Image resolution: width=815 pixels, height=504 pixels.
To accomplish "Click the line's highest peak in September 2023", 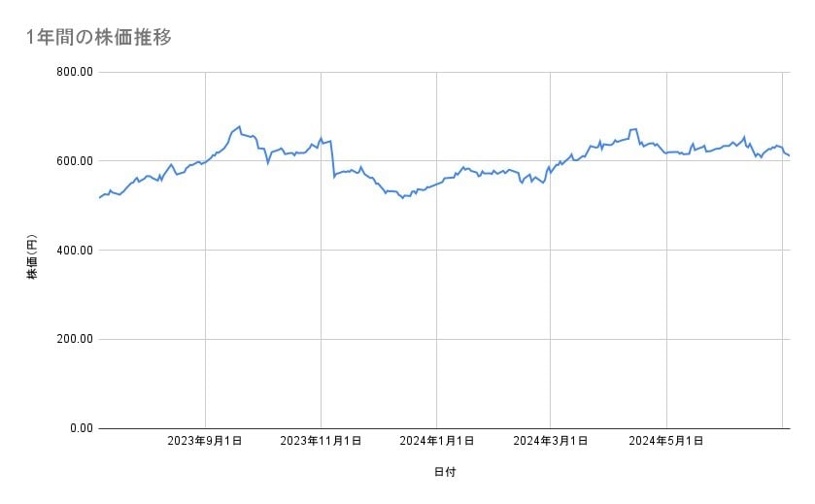I will [x=239, y=126].
